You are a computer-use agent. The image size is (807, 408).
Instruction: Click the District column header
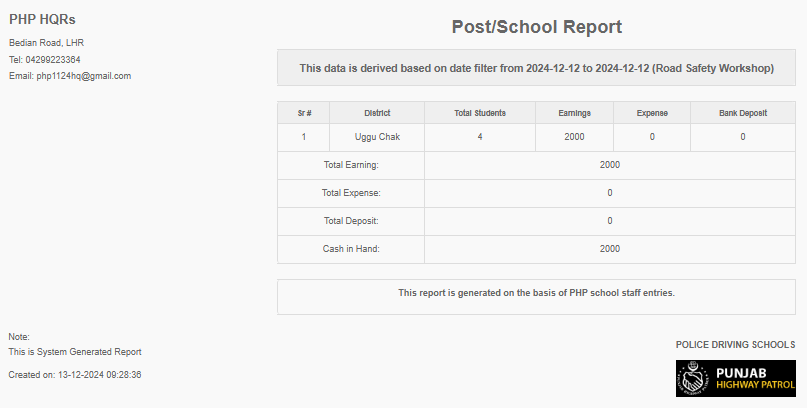click(x=377, y=113)
